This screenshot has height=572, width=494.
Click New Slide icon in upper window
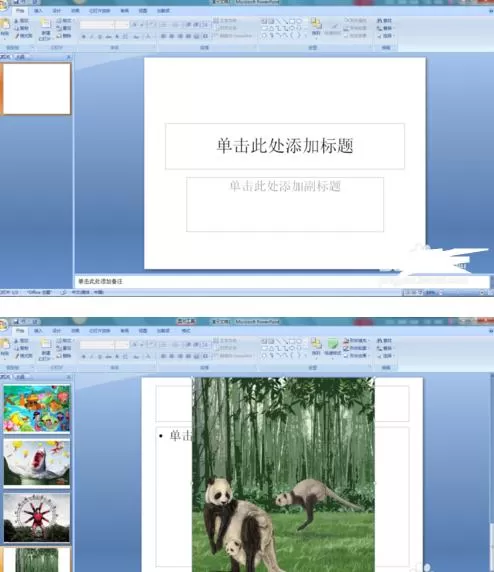(x=45, y=24)
